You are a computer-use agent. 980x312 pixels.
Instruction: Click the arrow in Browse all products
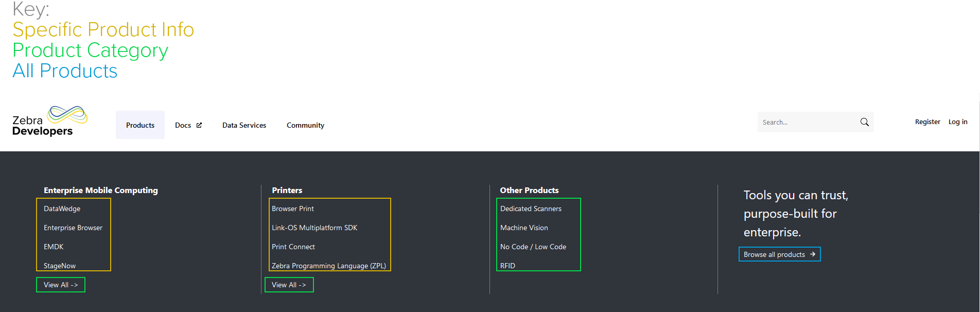813,254
